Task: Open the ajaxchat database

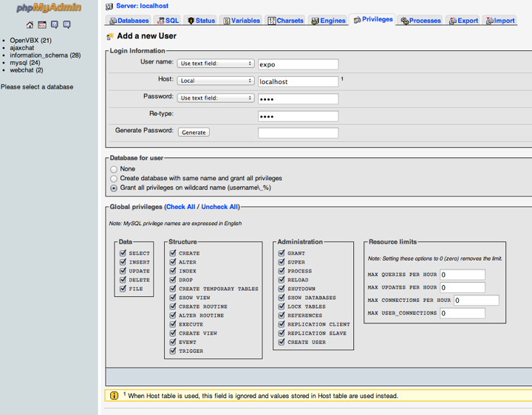Action: 22,48
